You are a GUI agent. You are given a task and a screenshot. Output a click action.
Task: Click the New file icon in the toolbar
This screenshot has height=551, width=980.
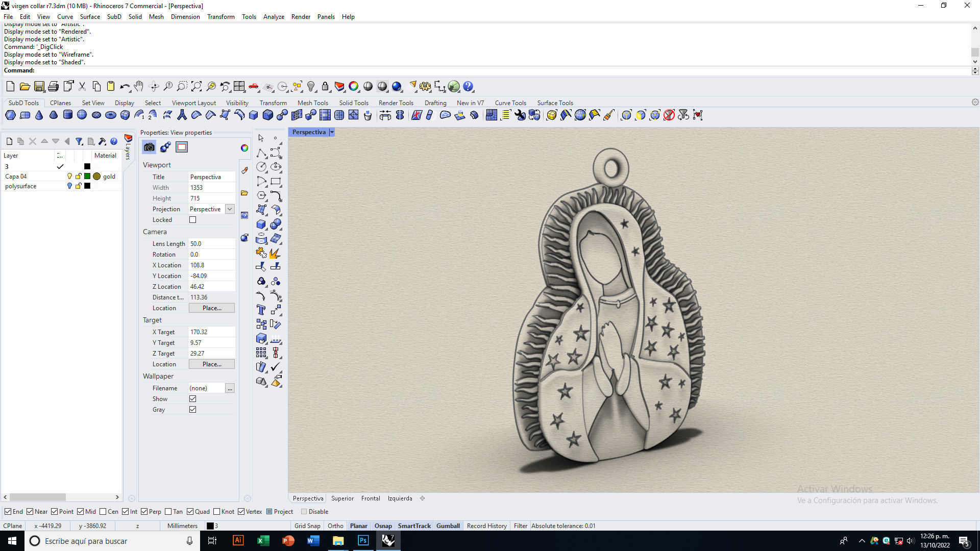point(10,86)
